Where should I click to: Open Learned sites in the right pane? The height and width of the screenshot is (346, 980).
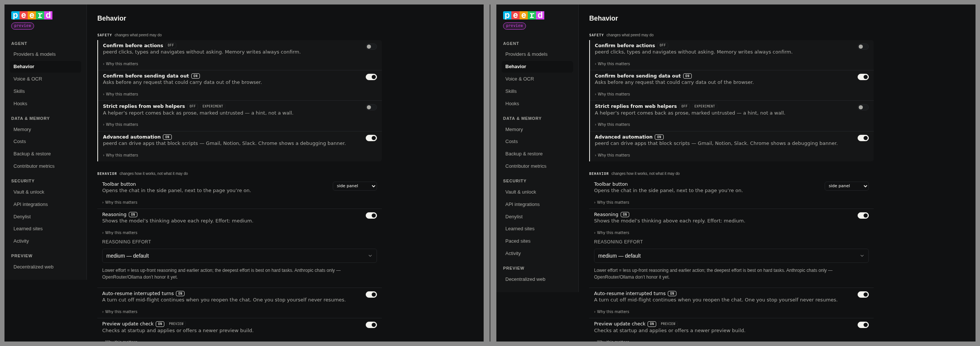(537, 229)
